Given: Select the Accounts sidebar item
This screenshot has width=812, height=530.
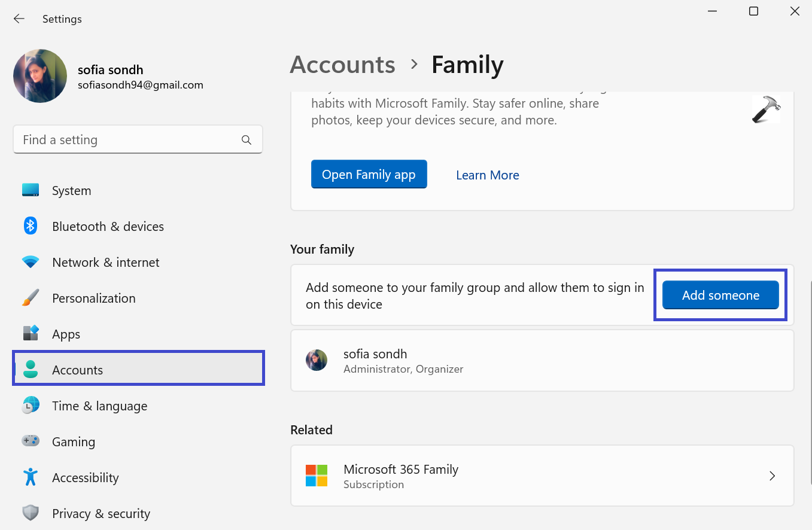Looking at the screenshot, I should tap(138, 368).
